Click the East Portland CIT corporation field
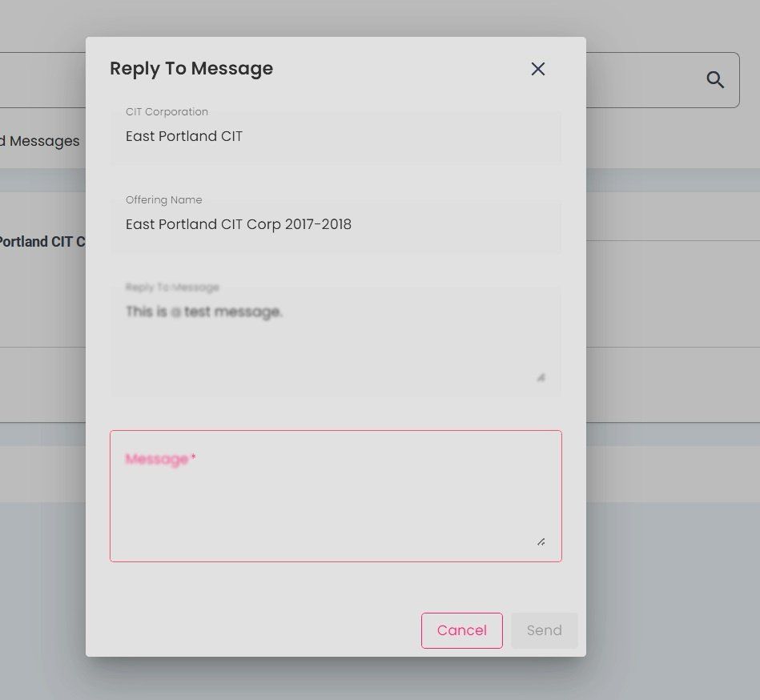Screen dimensions: 760x700 tap(336, 137)
